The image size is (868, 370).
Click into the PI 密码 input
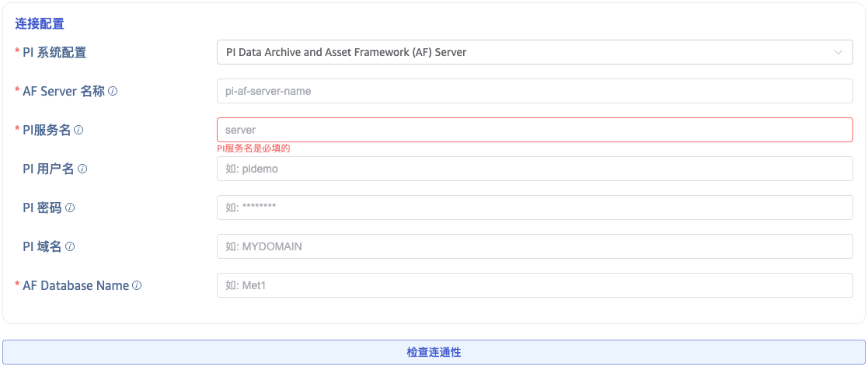(535, 208)
